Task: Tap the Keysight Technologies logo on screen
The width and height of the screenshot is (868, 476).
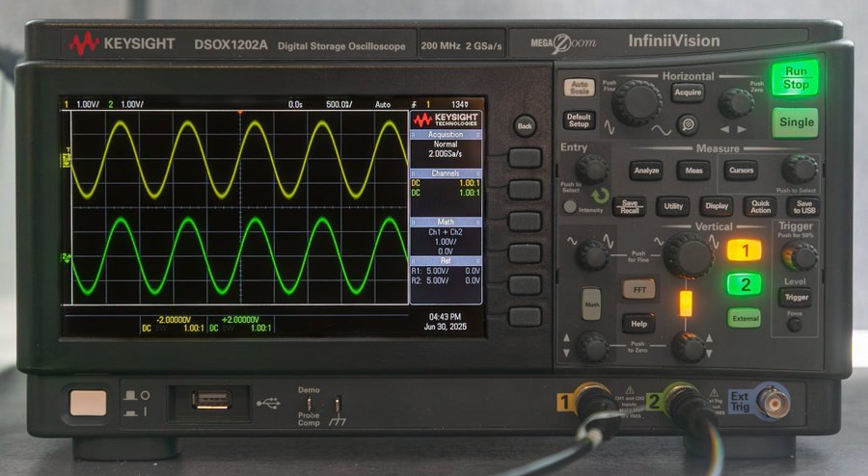Action: 446,119
